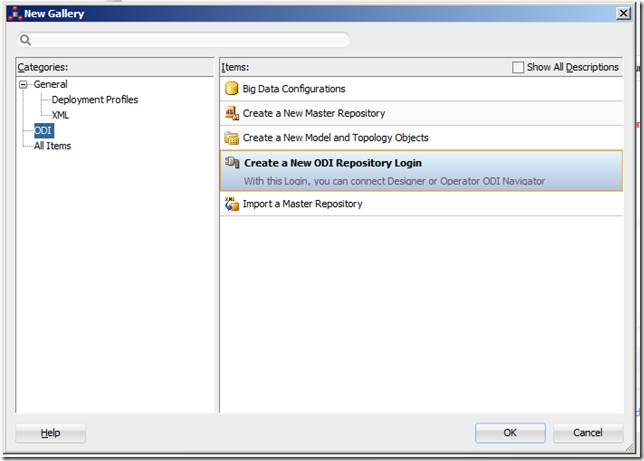This screenshot has height=461, width=644.
Task: Click the Cancel button
Action: (588, 433)
